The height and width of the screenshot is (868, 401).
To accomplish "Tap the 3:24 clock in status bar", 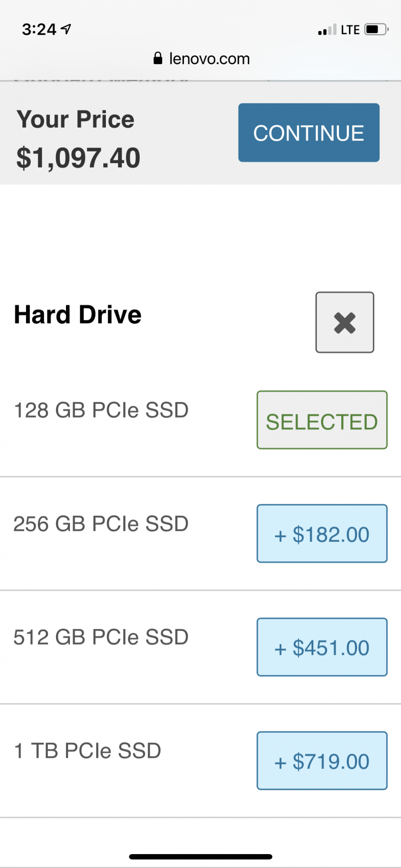I will [39, 30].
